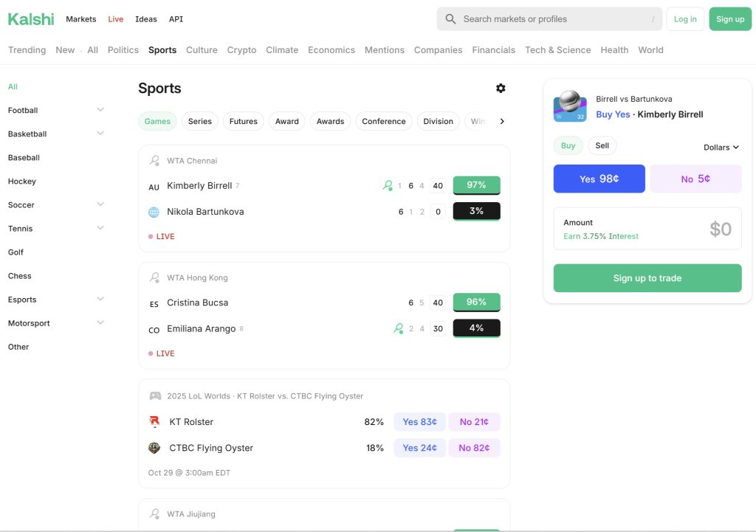Click the Log in button
756x532 pixels.
click(684, 18)
